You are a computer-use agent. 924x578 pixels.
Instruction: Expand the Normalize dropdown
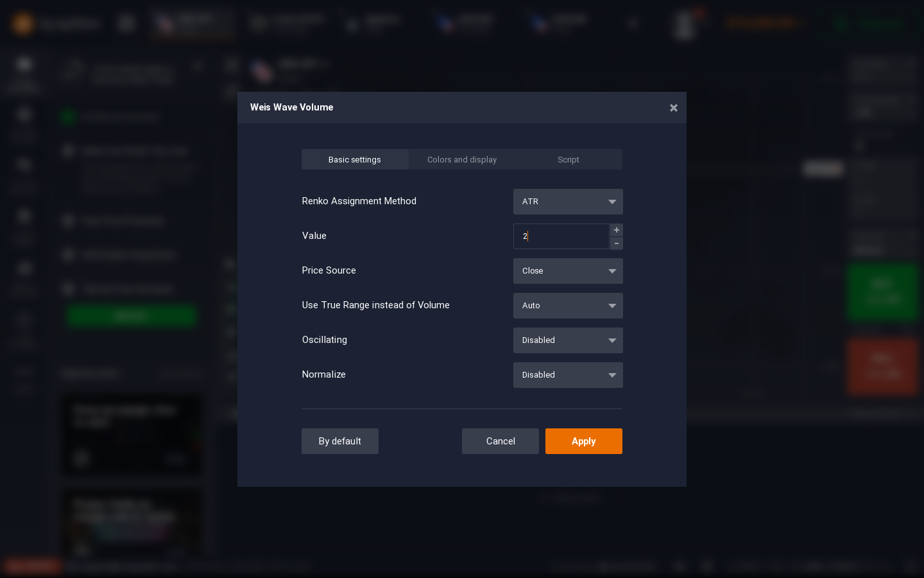coord(568,375)
